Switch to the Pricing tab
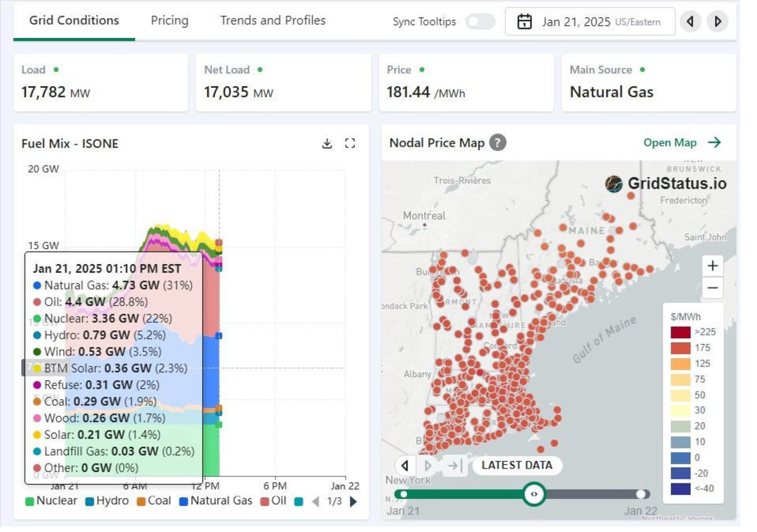Viewport: 757px width, 532px height. [170, 21]
